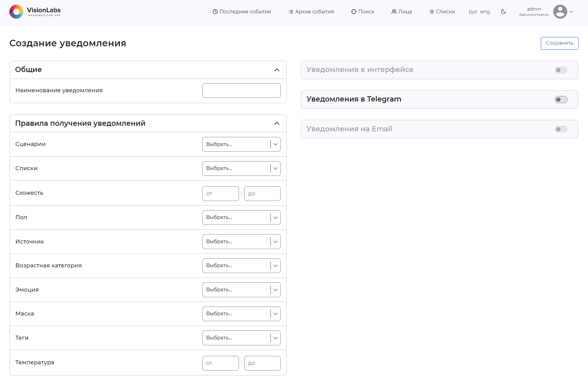
Task: Open Последние события page
Action: pos(242,11)
